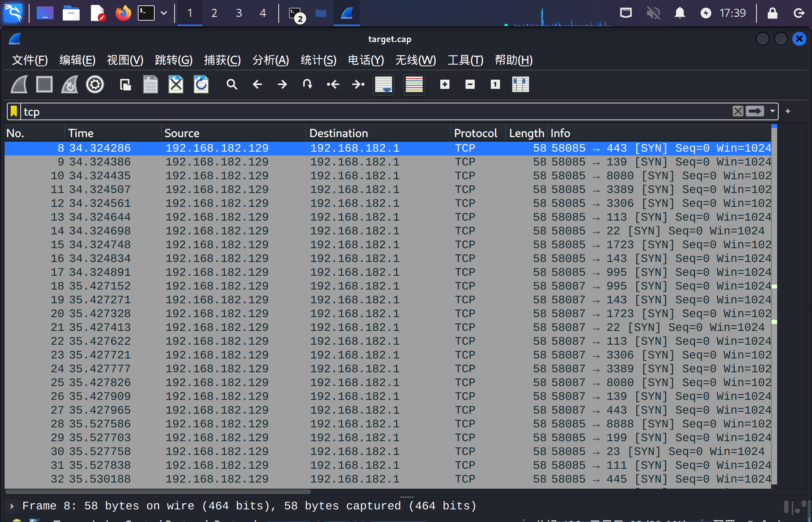
Task: Click the horizontal scrollbar under the packet list
Action: point(158,491)
